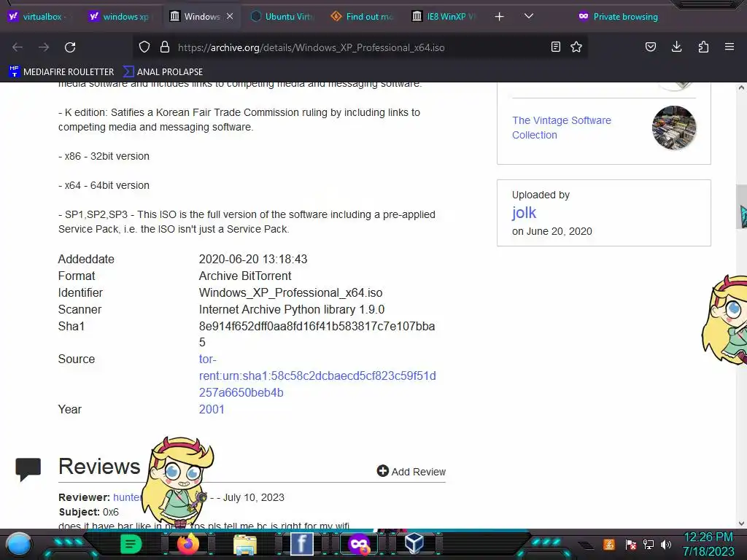Switch to the Ubuntu Virtual tab
This screenshot has width=747, height=560.
coord(283,17)
